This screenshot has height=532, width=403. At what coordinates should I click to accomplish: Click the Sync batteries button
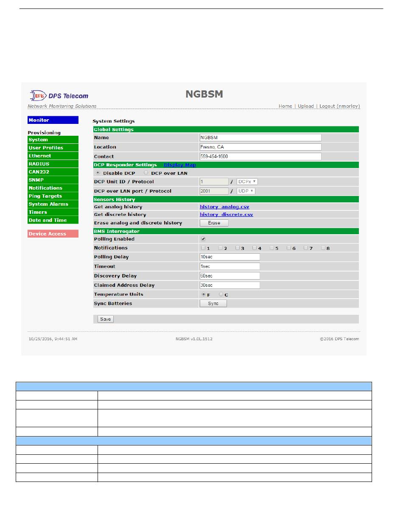click(x=213, y=303)
